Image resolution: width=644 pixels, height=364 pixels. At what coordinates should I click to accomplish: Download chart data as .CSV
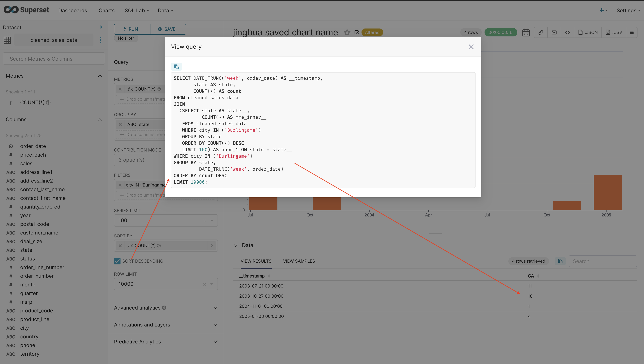click(614, 32)
